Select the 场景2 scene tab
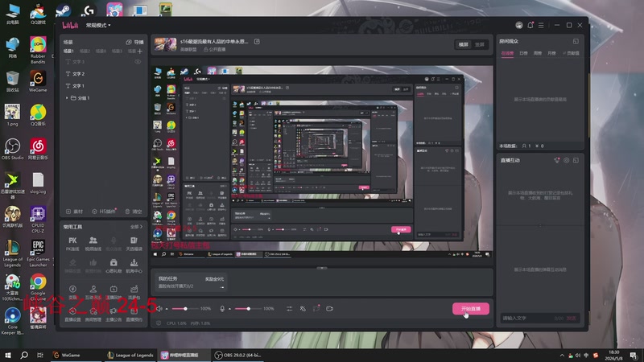 click(85, 51)
